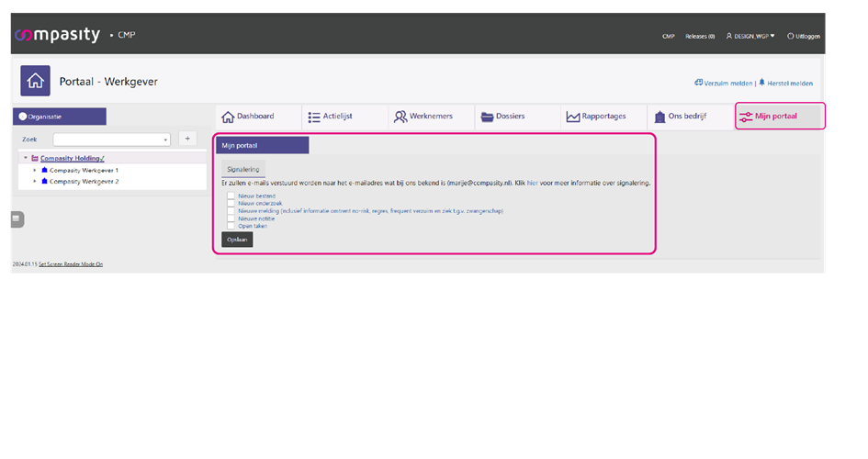Click the CMP link in the header
This screenshot has height=459, width=868.
click(x=668, y=37)
